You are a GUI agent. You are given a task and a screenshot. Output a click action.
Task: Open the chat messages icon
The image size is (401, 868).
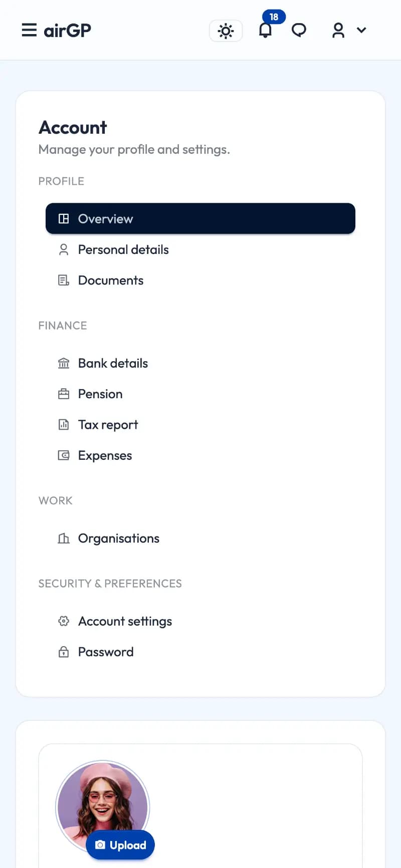click(299, 31)
